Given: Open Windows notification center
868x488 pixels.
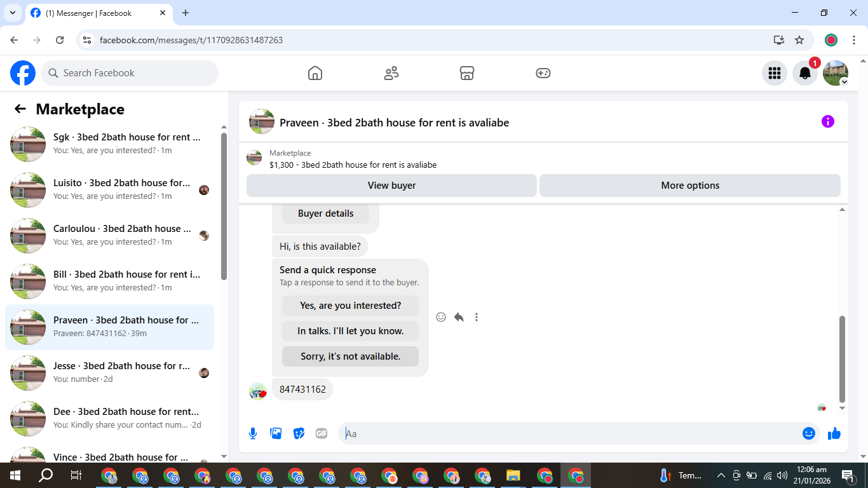Looking at the screenshot, I should click(848, 475).
